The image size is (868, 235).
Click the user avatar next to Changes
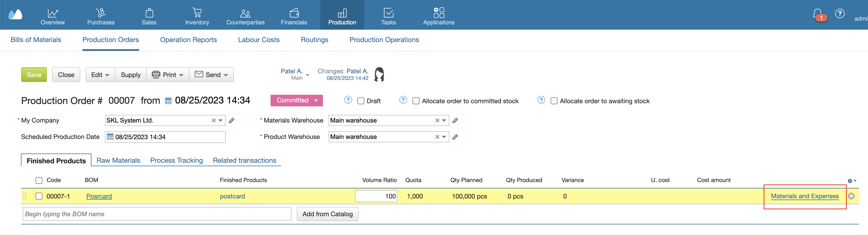(379, 74)
